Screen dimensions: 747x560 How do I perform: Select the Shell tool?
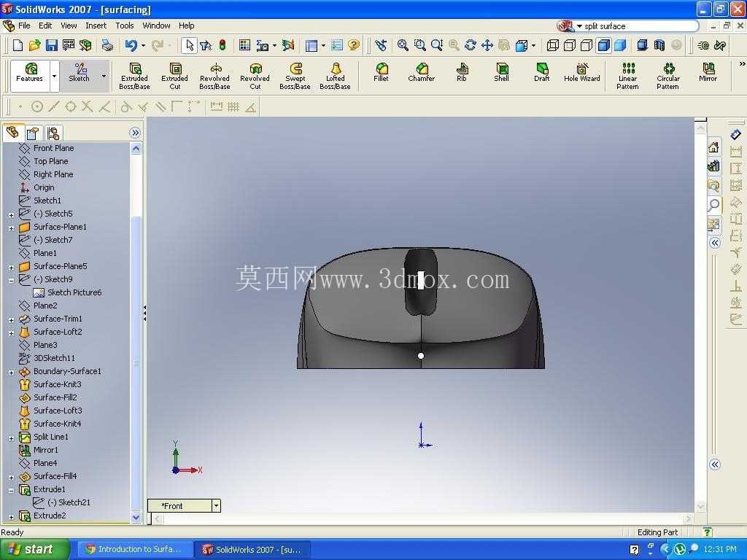pos(501,72)
